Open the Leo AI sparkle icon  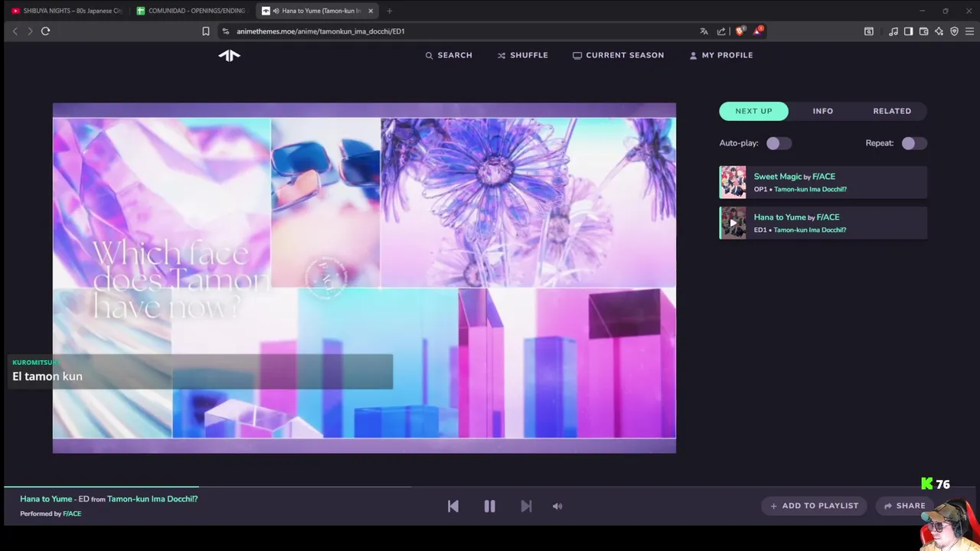tap(939, 31)
